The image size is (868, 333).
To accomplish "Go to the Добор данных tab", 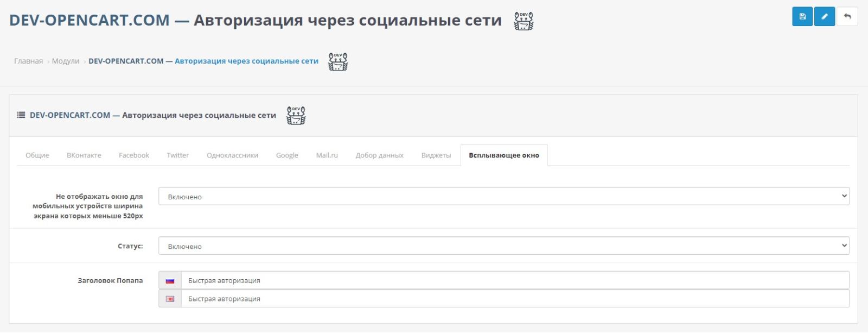I will coord(380,155).
